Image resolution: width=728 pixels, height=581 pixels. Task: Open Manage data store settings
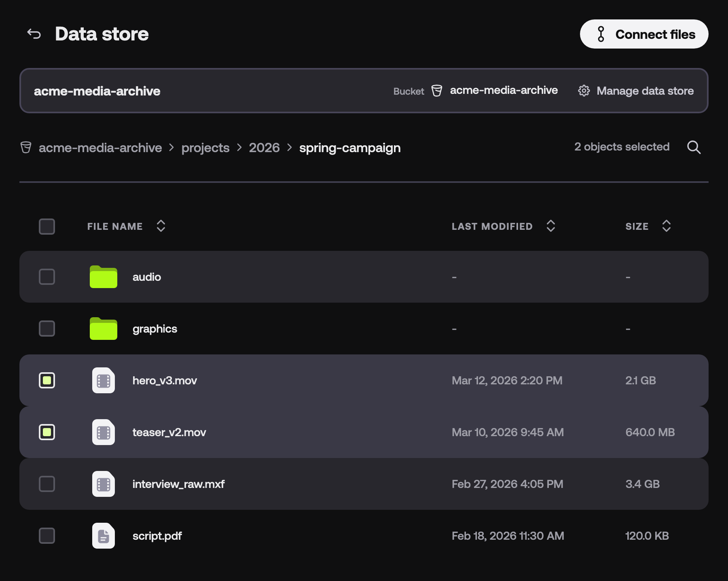pos(636,91)
